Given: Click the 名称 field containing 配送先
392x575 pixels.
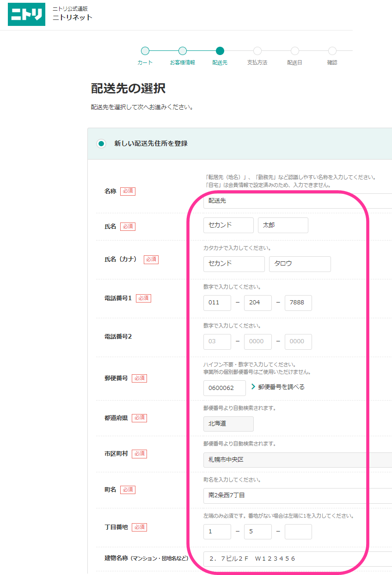Looking at the screenshot, I should [x=298, y=201].
